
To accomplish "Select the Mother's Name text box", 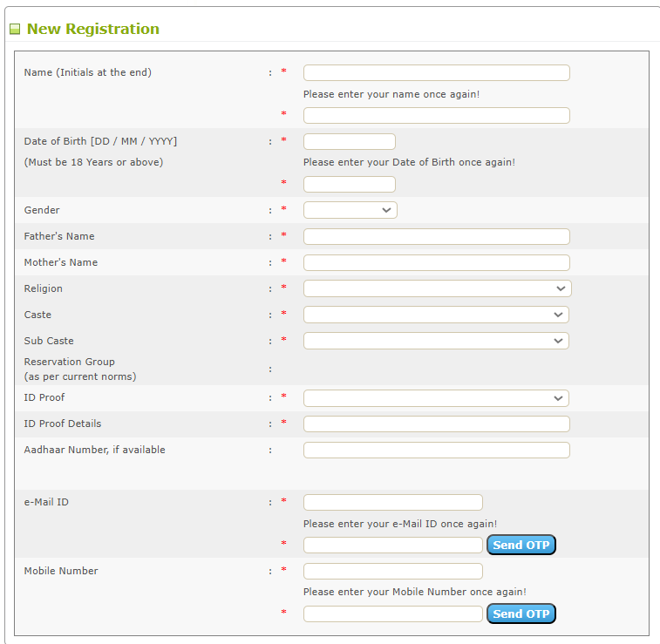I will [x=436, y=263].
